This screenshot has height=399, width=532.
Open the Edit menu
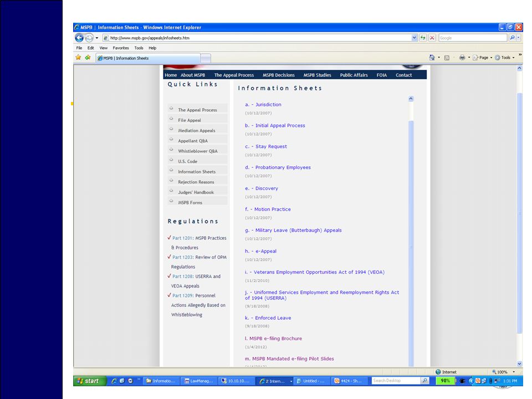(90, 48)
